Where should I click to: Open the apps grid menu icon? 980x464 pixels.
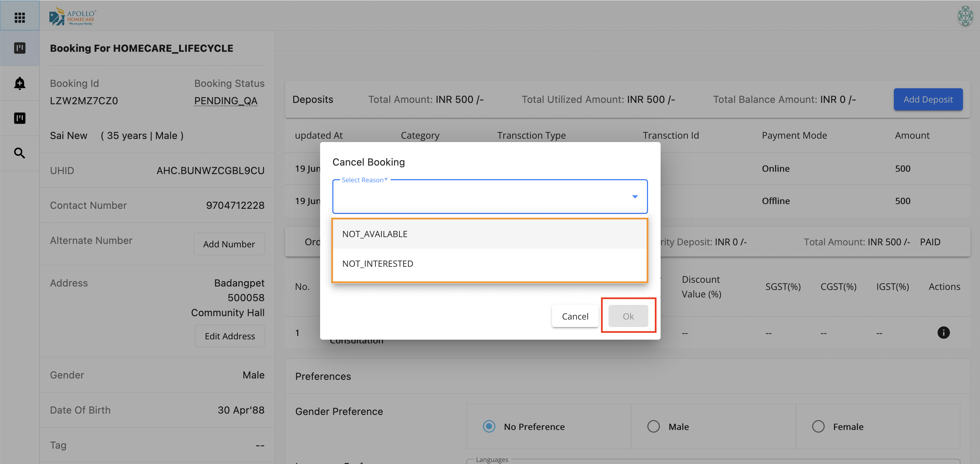click(19, 17)
